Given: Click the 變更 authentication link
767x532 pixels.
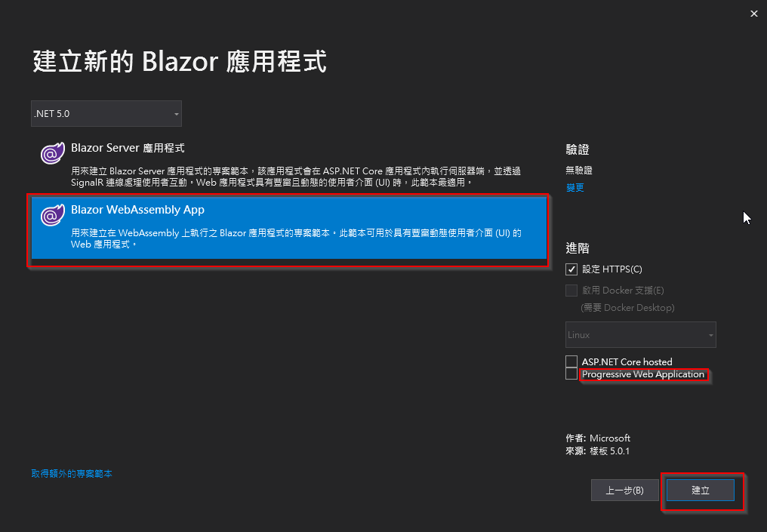Looking at the screenshot, I should [574, 187].
